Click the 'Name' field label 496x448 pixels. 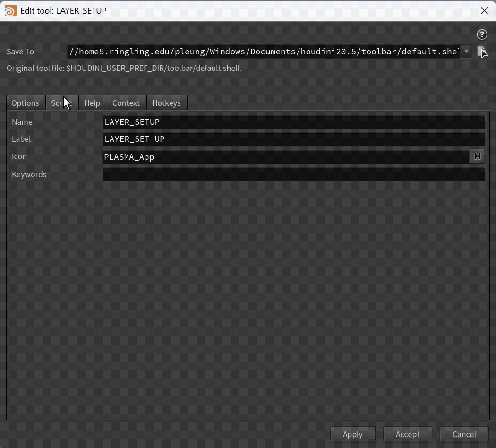22,122
